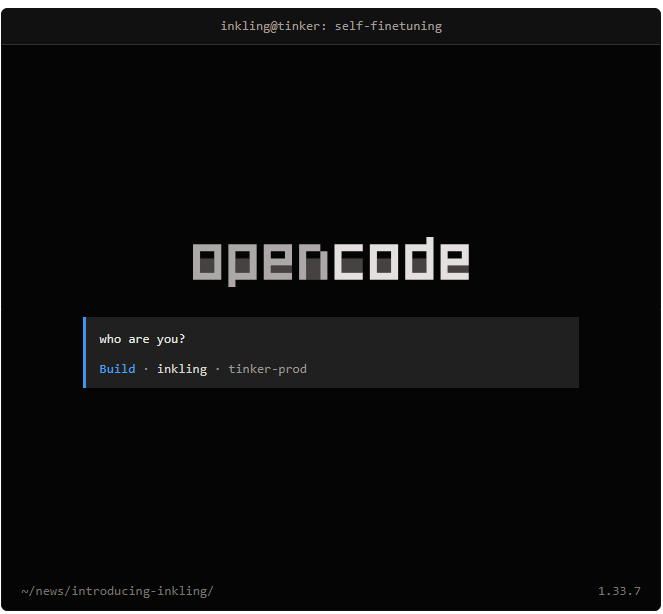
Task: Click the white 'code' half of the logo
Action: click(402, 259)
